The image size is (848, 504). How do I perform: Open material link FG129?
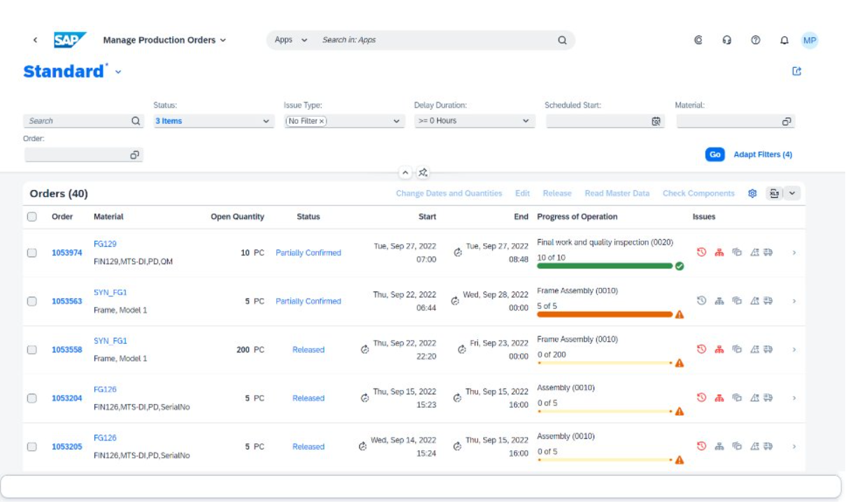[105, 244]
